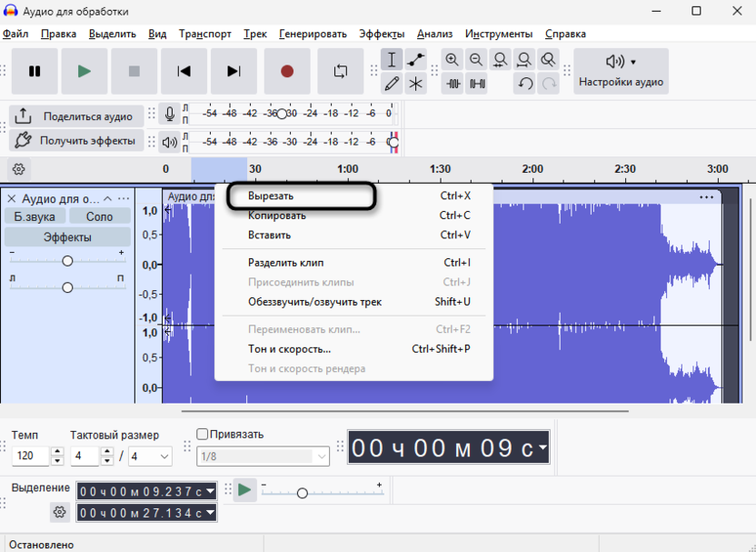Click the Эффекты button on the track
The width and height of the screenshot is (756, 552).
[x=66, y=236]
